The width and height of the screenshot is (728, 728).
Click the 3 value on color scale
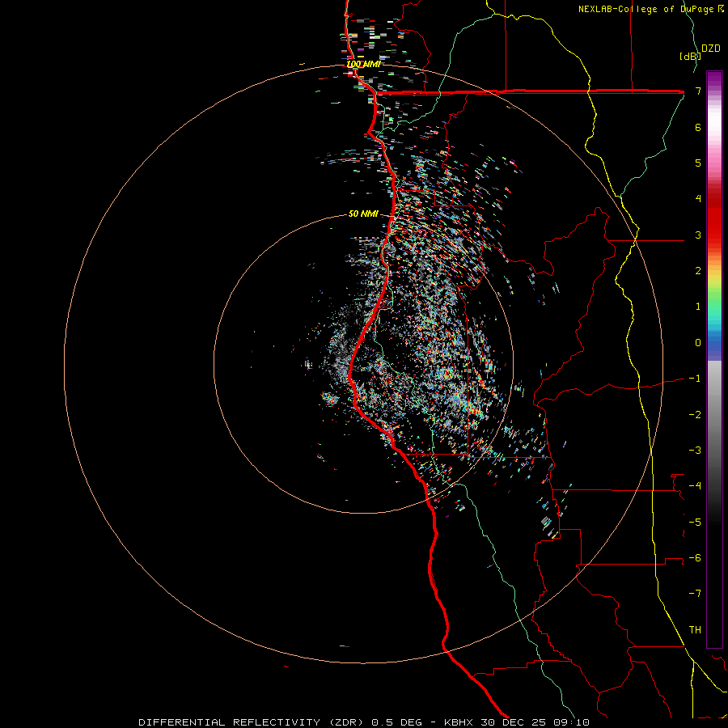click(698, 235)
